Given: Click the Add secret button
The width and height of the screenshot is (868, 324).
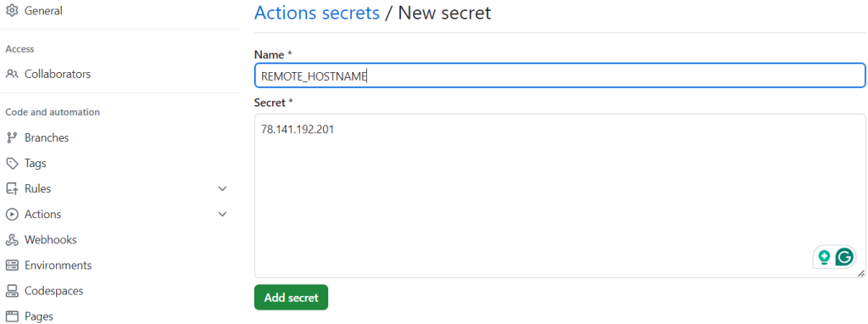Looking at the screenshot, I should (x=292, y=298).
